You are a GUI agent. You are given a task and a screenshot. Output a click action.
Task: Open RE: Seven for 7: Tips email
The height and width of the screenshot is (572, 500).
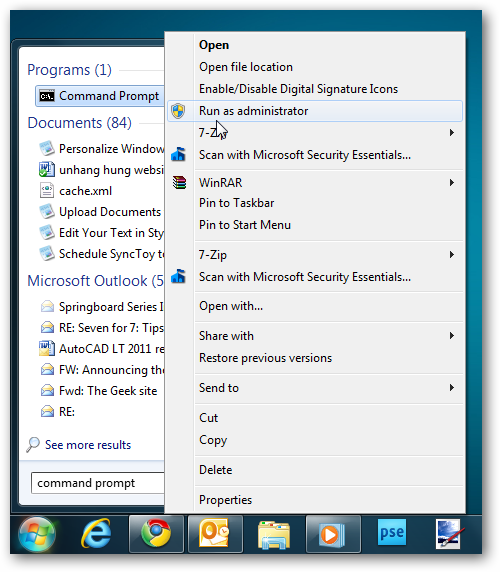pos(111,328)
